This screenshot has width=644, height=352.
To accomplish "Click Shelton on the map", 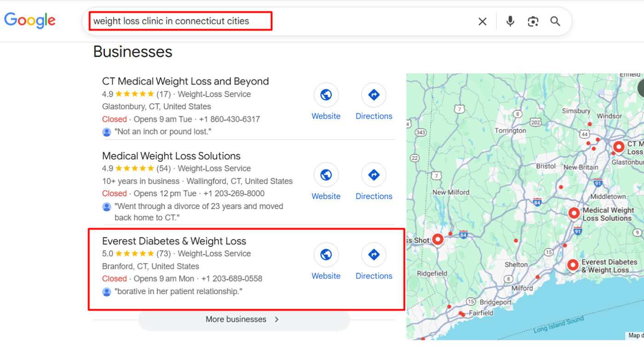I will (x=516, y=264).
